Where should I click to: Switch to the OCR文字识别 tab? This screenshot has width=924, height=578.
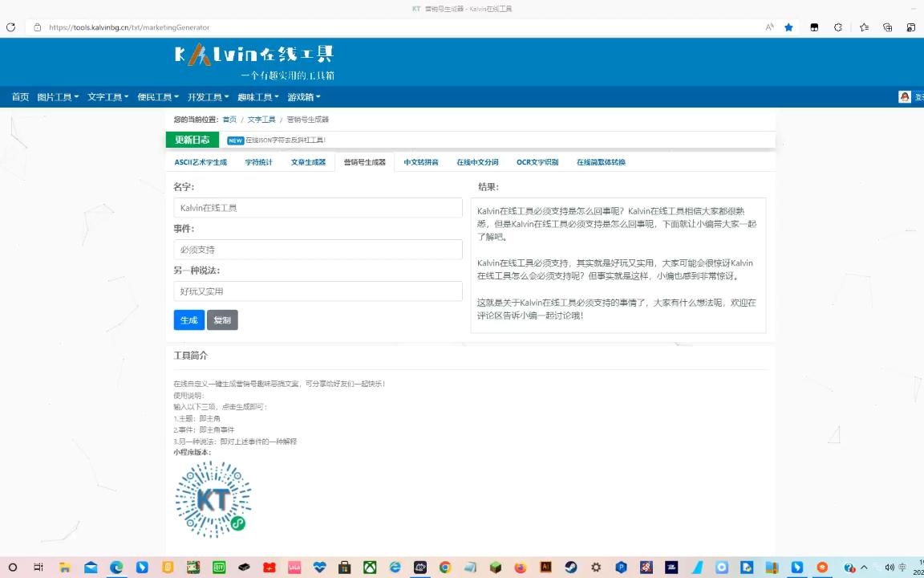click(x=537, y=162)
